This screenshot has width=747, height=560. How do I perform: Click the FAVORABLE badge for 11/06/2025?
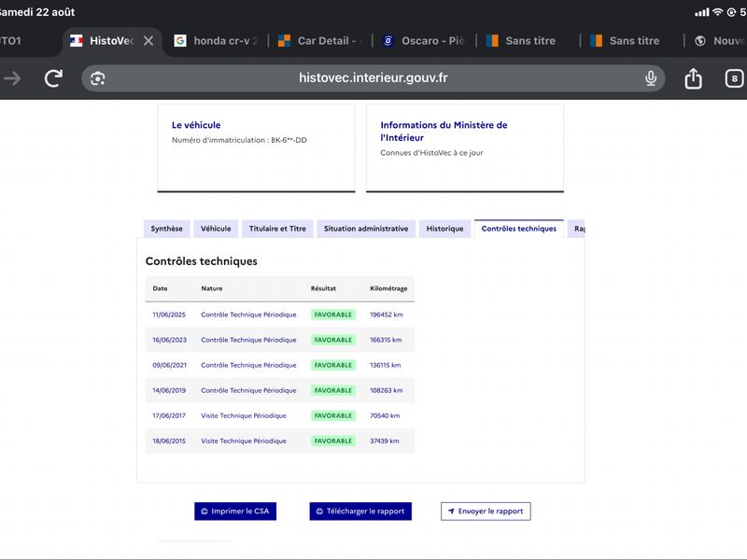click(x=333, y=315)
